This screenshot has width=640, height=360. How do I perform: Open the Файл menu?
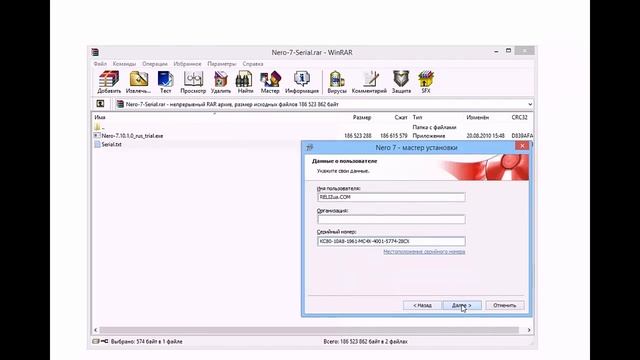100,64
